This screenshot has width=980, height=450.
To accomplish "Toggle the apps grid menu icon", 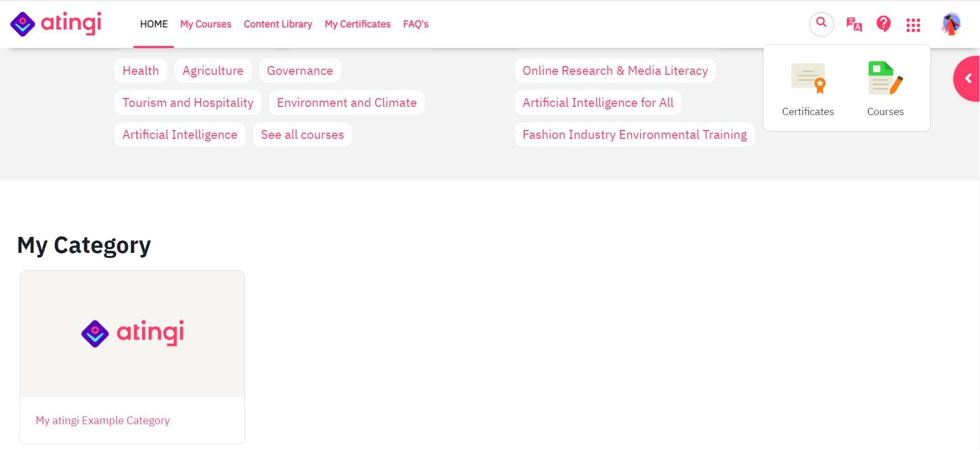I will [x=913, y=25].
